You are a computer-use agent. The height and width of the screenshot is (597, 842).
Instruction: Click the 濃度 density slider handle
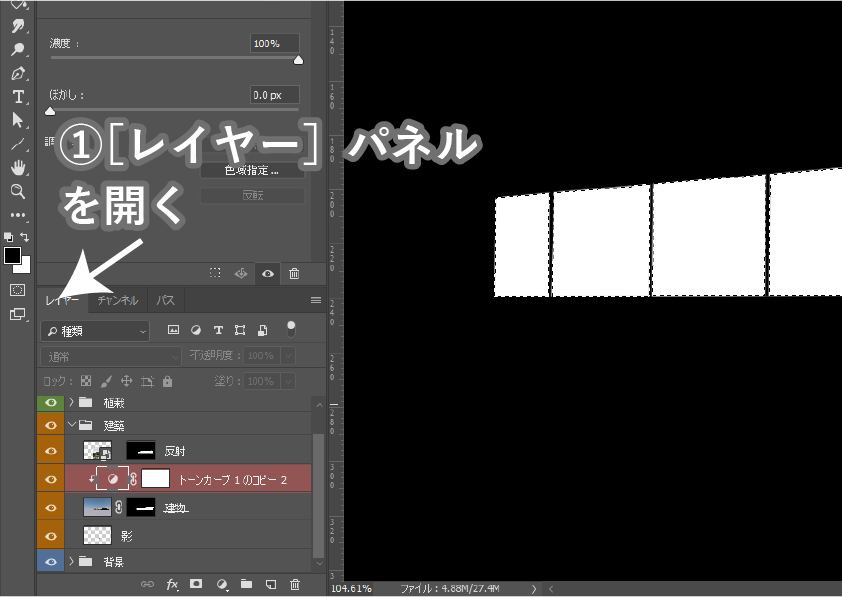299,60
